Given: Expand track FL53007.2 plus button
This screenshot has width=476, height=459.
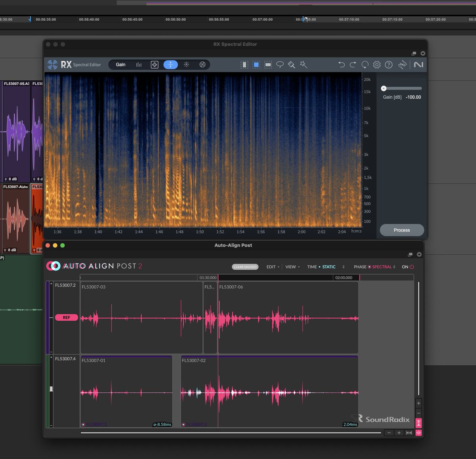Looking at the screenshot, I should 51,284.
